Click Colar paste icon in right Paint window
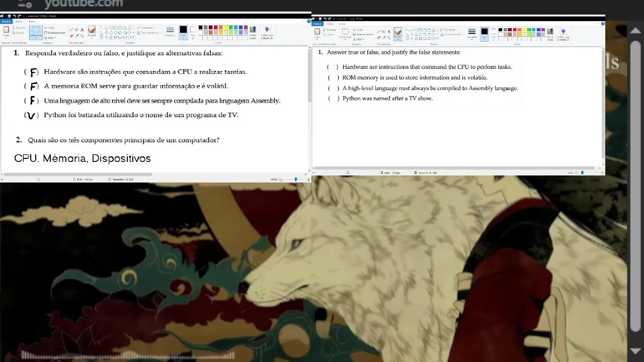Viewport: 644px width, 362px height. [317, 32]
